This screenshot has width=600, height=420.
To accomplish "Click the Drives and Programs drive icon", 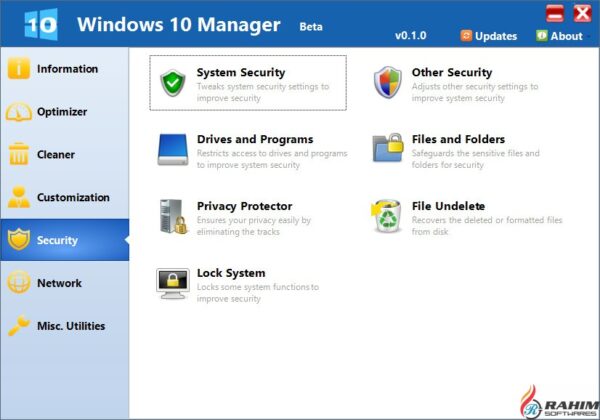I will point(173,150).
